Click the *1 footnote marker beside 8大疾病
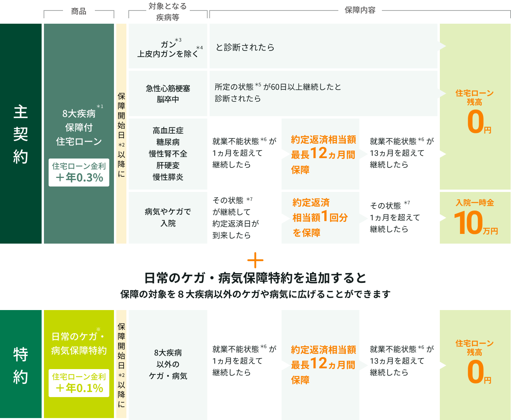 100,106
